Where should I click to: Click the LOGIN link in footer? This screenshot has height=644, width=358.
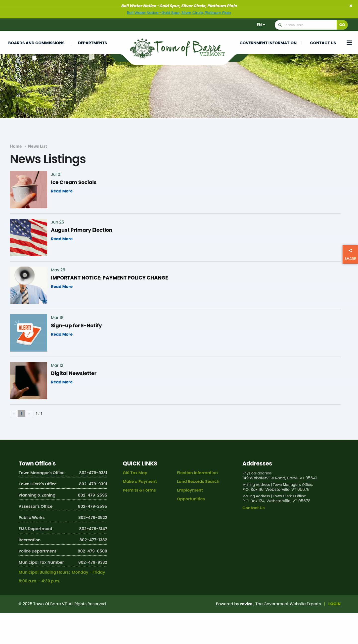coord(334,604)
